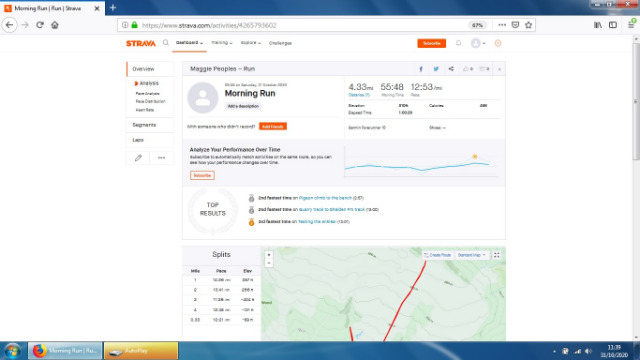Screen dimensions: 640x360
Task: Share activity on Facebook
Action: coord(421,69)
